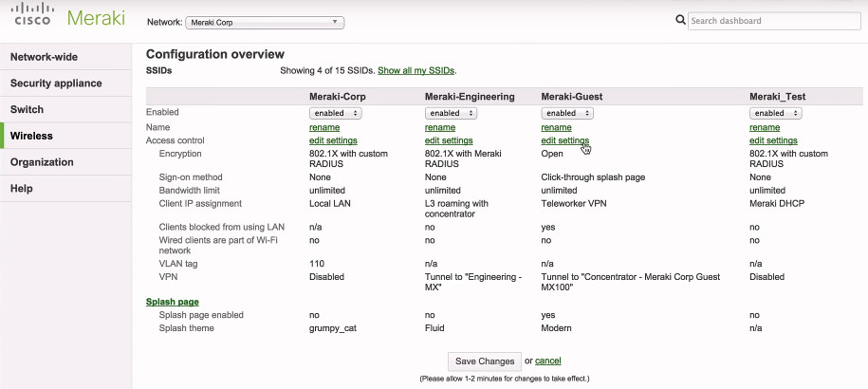Open the Splash page link

pos(172,302)
